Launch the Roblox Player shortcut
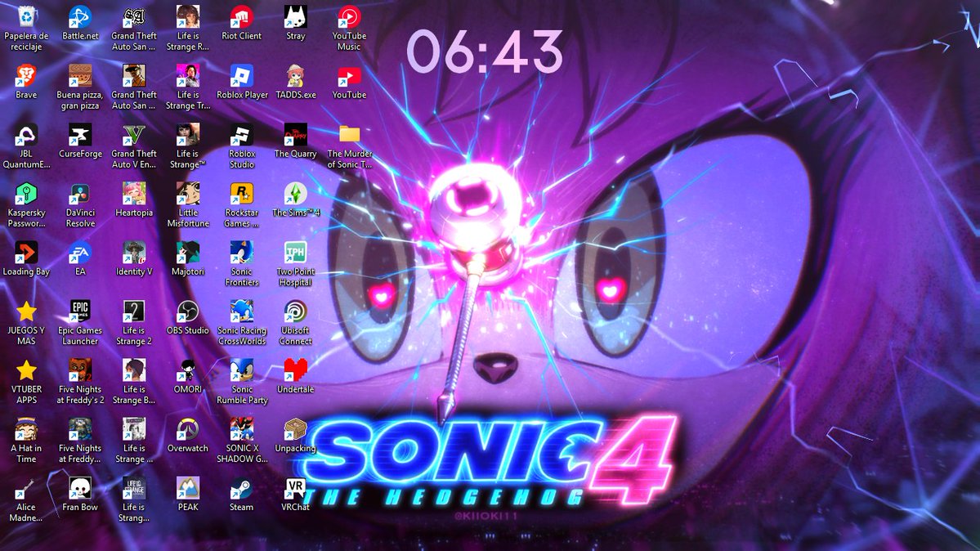Viewport: 980px width, 551px height. [x=241, y=76]
